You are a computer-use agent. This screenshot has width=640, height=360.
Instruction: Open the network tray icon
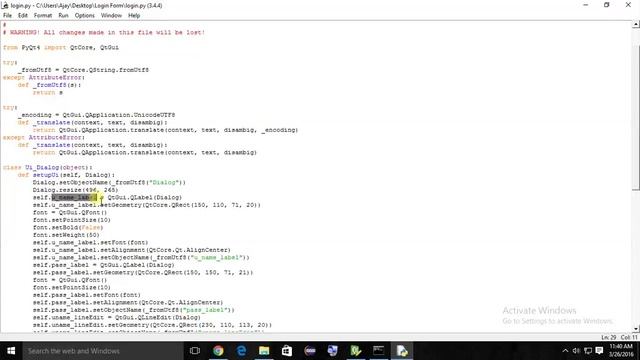588,351
